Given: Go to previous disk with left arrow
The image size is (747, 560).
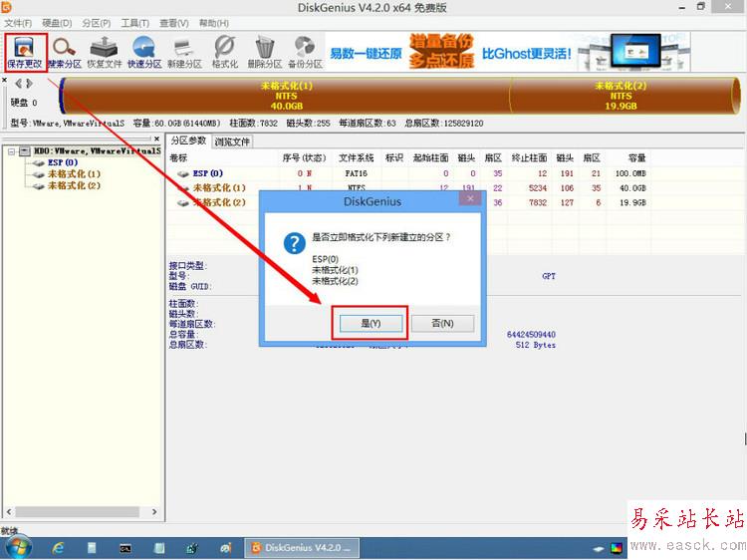Looking at the screenshot, I should coord(19,84).
